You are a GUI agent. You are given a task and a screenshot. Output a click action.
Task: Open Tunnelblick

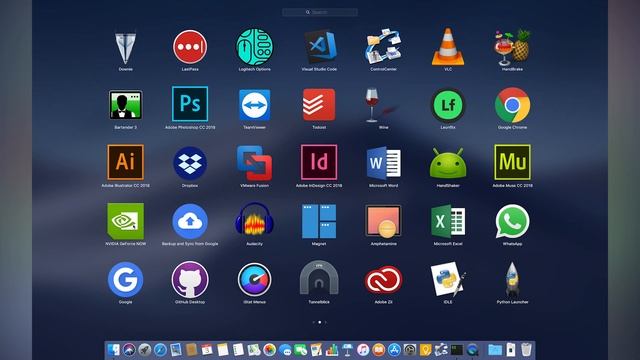(x=319, y=278)
